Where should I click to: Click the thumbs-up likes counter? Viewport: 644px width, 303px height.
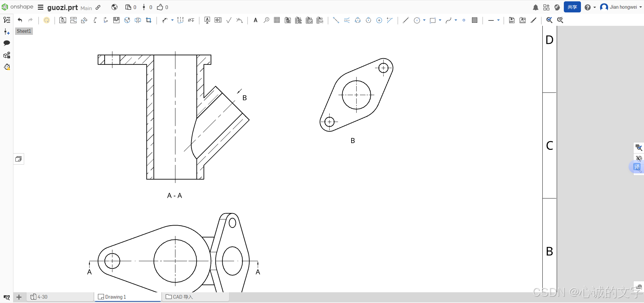pyautogui.click(x=163, y=7)
